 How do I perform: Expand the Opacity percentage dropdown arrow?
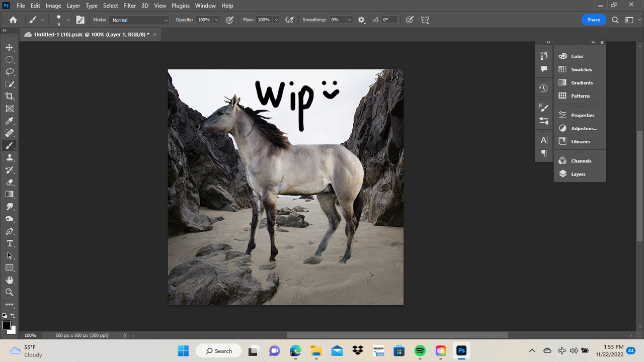(216, 20)
